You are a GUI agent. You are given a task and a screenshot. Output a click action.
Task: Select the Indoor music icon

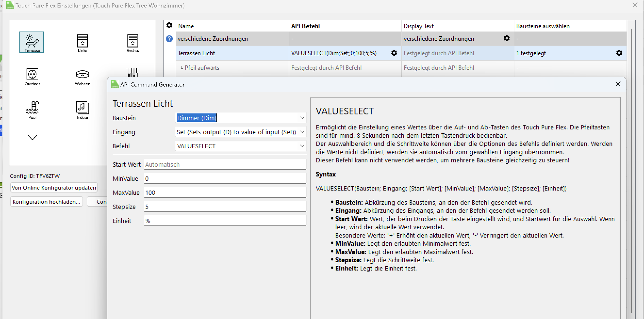(82, 109)
